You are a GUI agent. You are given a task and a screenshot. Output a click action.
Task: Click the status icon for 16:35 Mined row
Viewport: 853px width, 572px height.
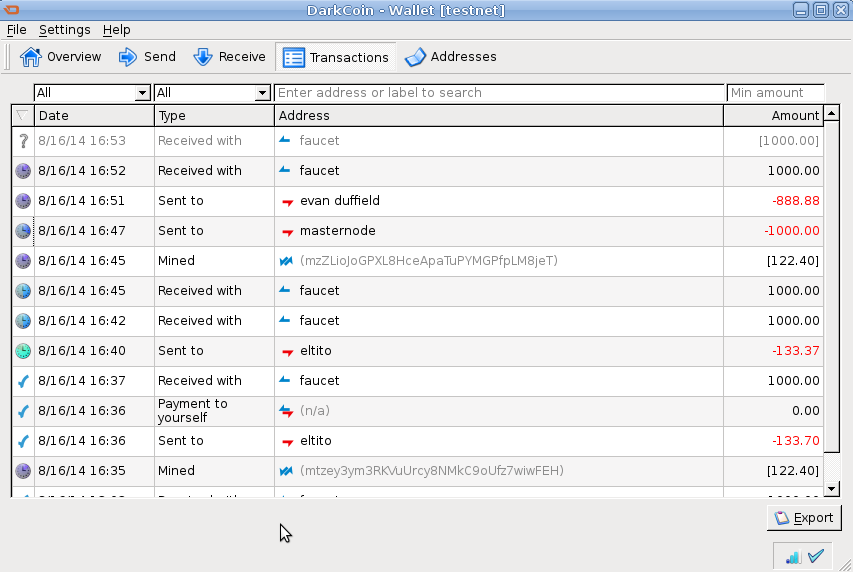[23, 471]
